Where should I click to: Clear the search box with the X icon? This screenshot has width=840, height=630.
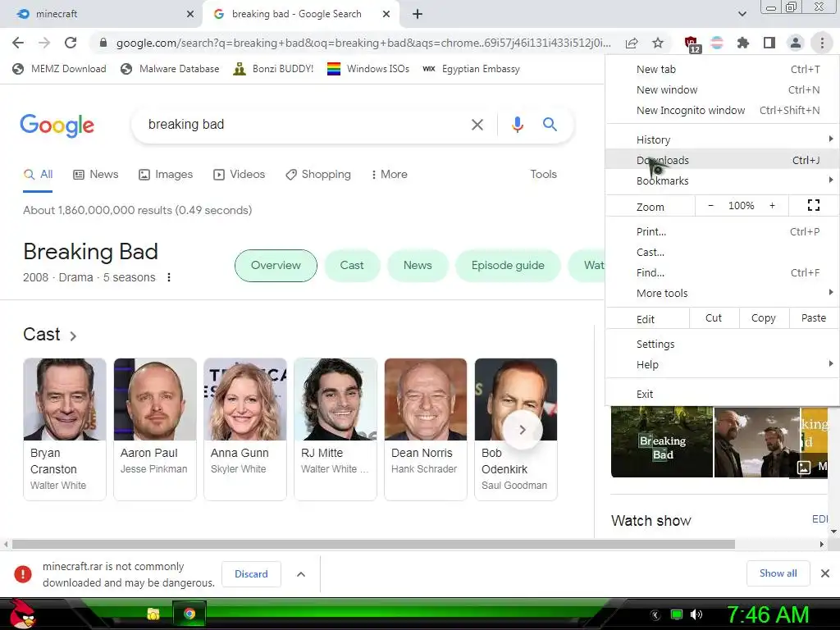coord(477,125)
